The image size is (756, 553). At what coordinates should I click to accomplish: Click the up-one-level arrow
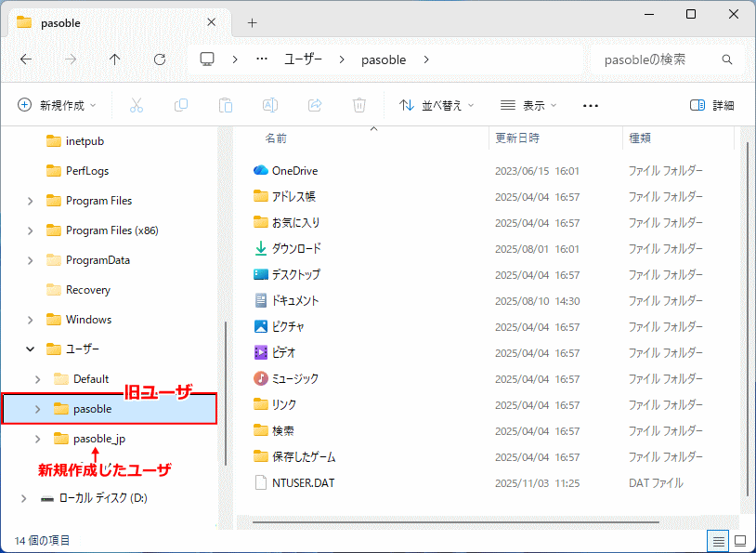(113, 57)
